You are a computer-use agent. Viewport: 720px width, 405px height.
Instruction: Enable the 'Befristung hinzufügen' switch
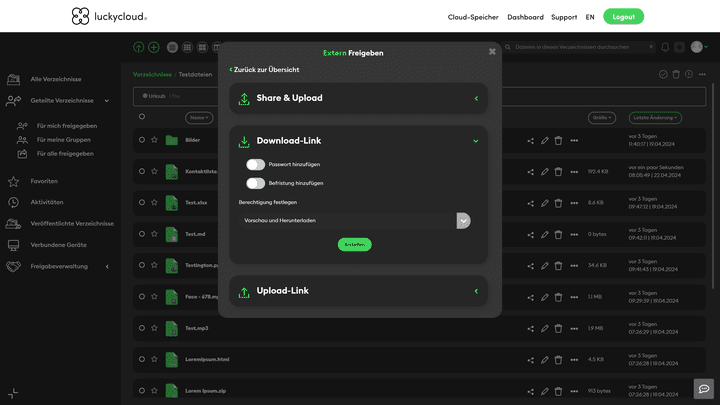255,183
